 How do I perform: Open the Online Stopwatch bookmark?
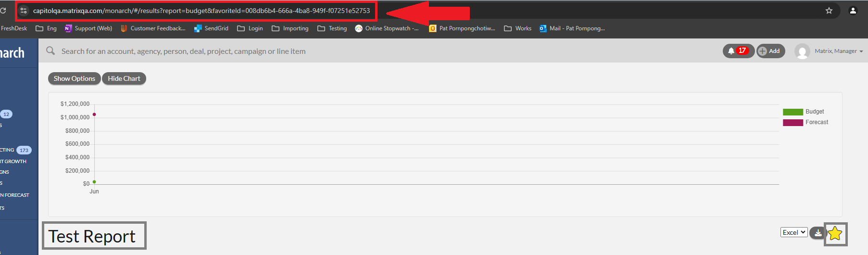387,28
